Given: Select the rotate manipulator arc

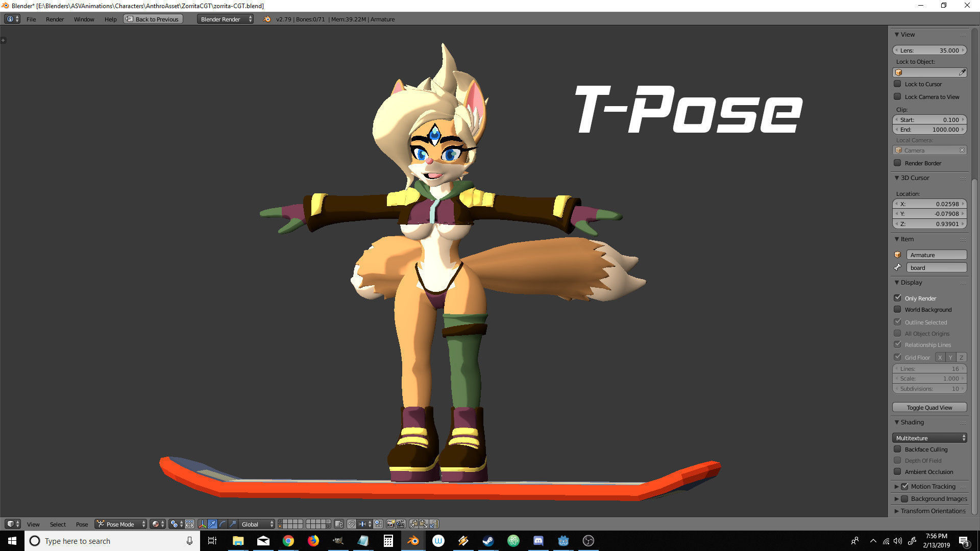Looking at the screenshot, I should click(x=223, y=524).
